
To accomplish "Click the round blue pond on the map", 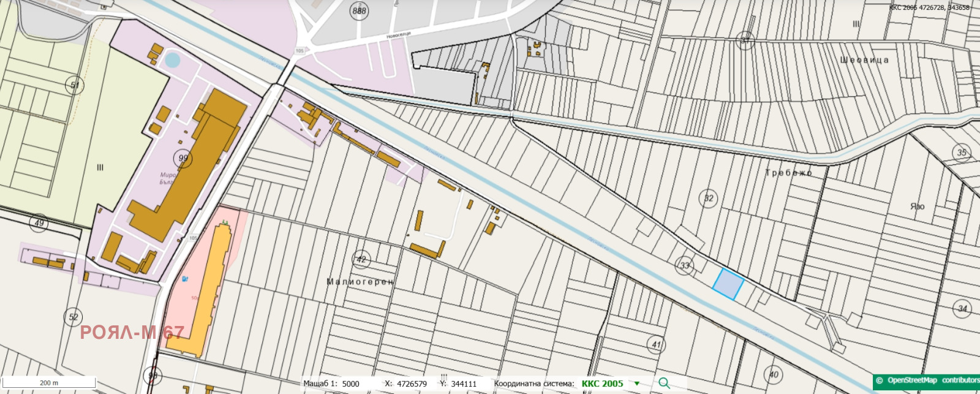I will pos(173,60).
